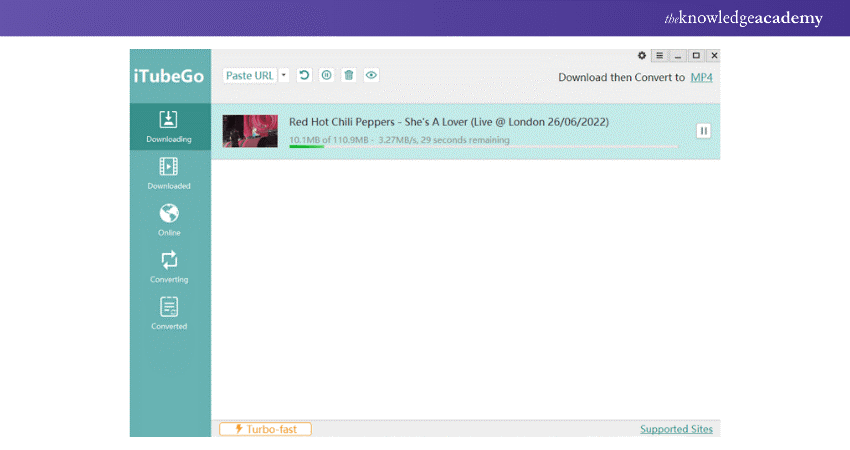
Task: Expand the Paste URL dropdown arrow
Action: [284, 75]
